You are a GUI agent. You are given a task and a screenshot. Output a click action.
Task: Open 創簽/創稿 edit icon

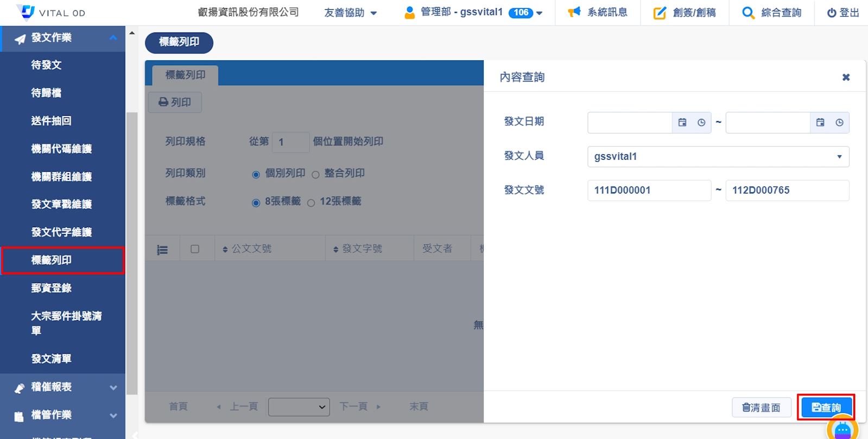[659, 12]
